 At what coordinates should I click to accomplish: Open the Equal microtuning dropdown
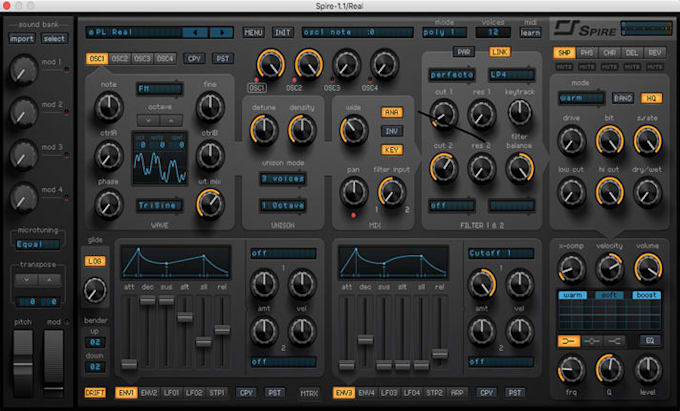point(38,244)
